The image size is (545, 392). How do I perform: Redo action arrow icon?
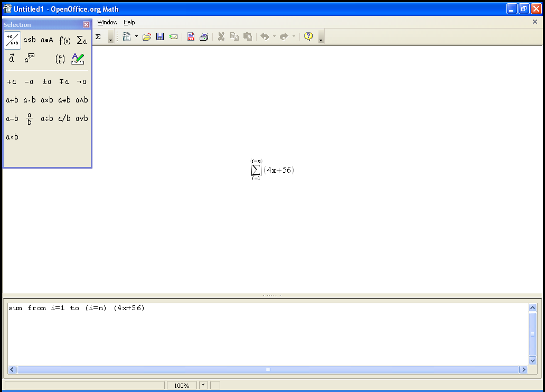pyautogui.click(x=284, y=36)
